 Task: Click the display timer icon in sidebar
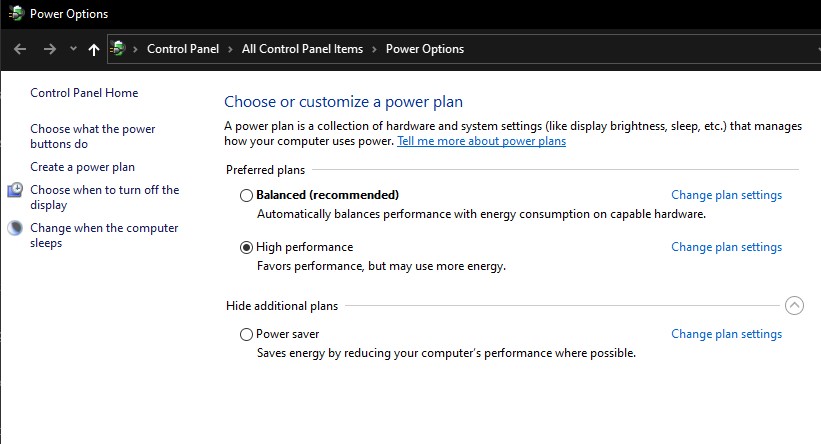click(15, 190)
